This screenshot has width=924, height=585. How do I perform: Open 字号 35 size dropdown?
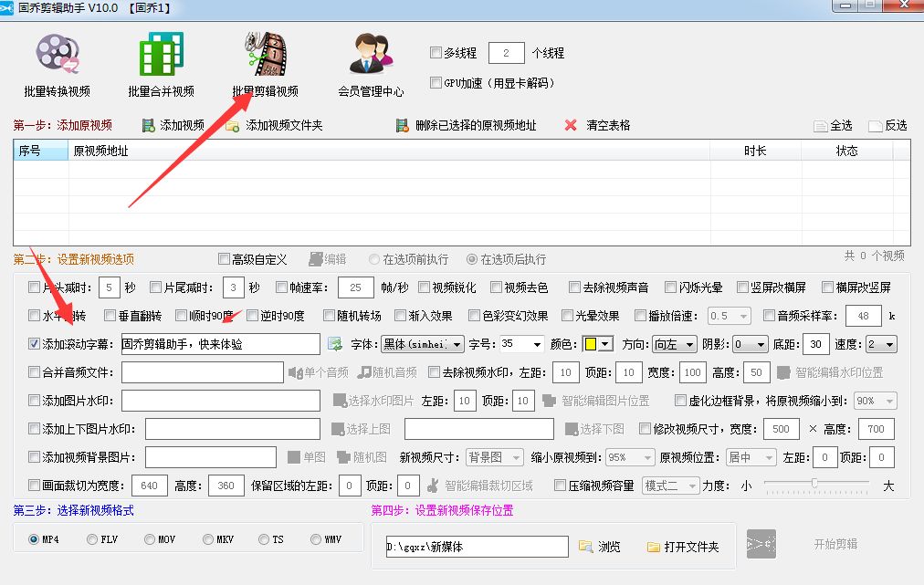(522, 344)
